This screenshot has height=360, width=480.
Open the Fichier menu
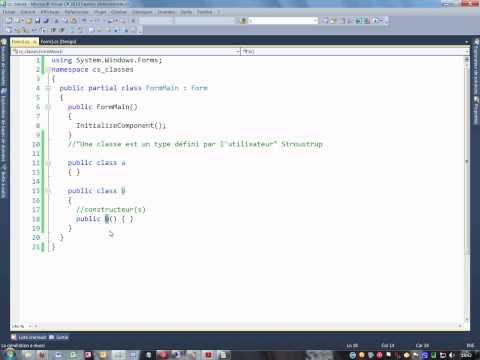pyautogui.click(x=9, y=12)
